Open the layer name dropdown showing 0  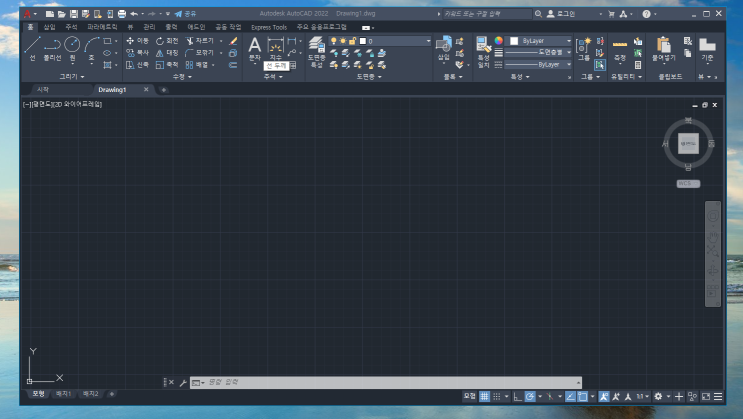395,41
